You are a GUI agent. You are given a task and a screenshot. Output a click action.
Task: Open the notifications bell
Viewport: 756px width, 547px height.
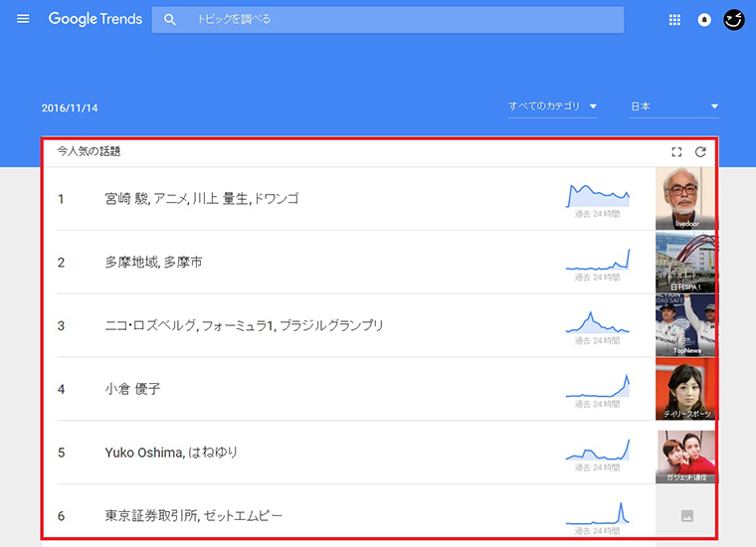tap(704, 20)
